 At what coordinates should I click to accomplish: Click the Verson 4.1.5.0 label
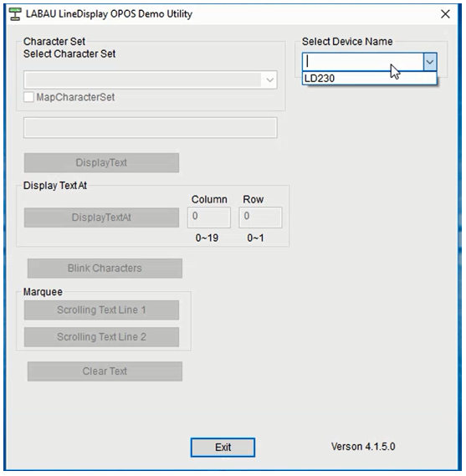[x=363, y=447]
